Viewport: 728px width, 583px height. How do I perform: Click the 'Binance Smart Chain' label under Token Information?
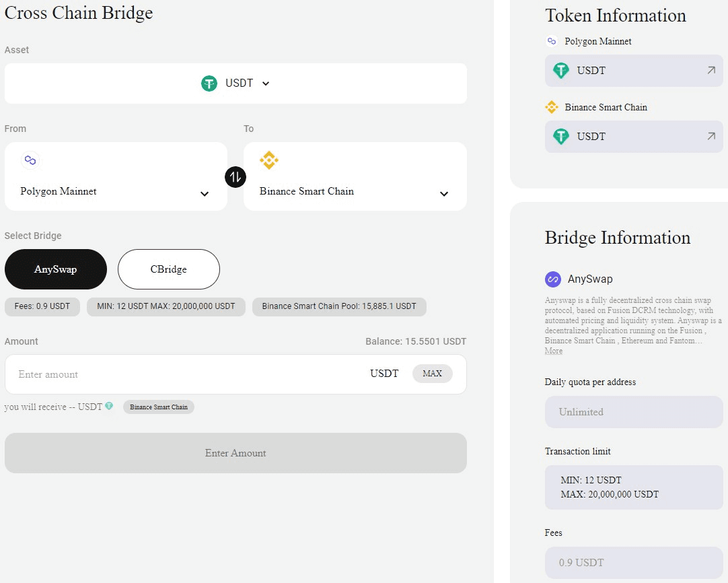tap(606, 107)
